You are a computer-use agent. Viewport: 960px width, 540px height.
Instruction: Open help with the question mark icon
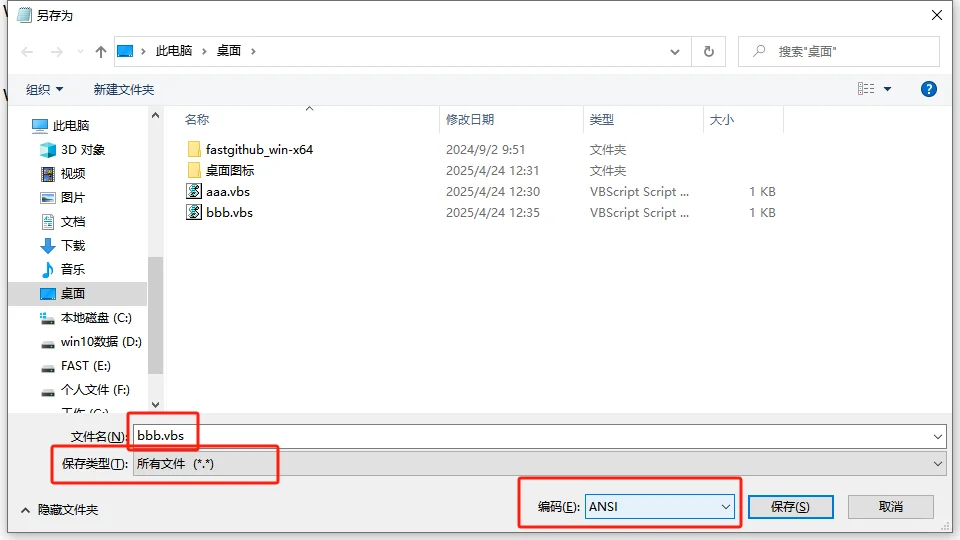click(x=929, y=89)
